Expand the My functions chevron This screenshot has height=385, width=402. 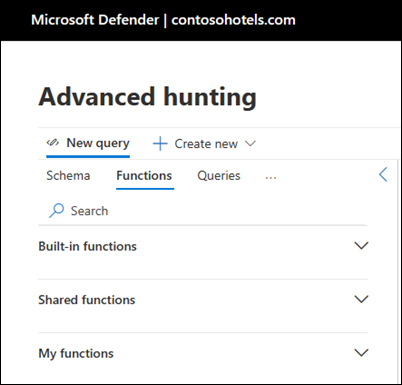coord(361,353)
